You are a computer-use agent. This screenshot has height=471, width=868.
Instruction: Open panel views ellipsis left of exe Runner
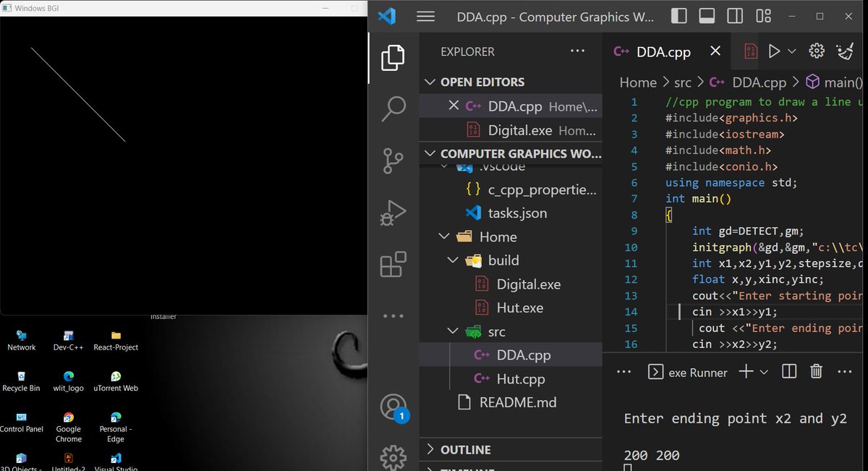(624, 371)
